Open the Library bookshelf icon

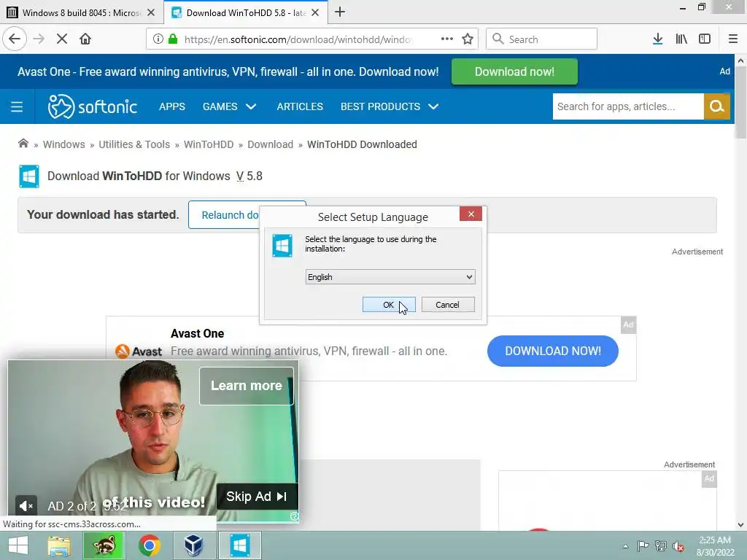(x=681, y=39)
